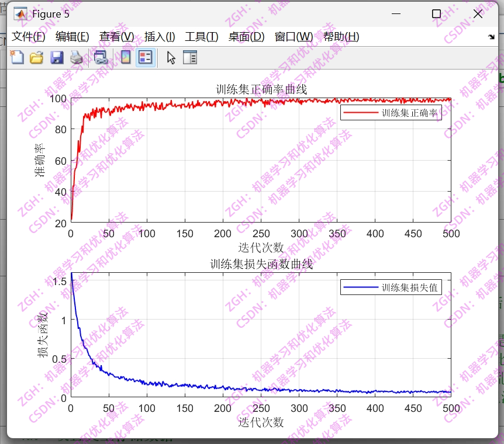
Task: Select the Edit Plot arrow tool
Action: [x=170, y=57]
